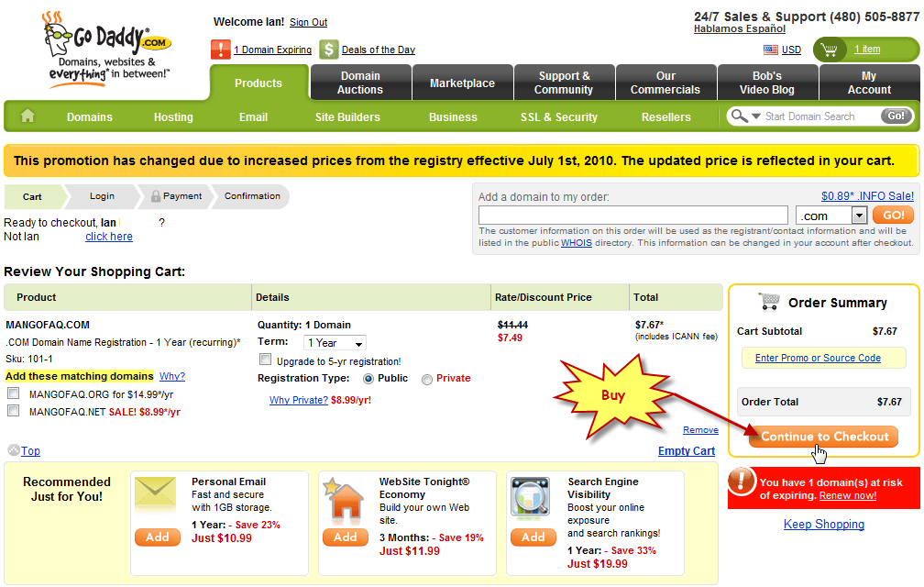Click the Top arrow icon

14,450
